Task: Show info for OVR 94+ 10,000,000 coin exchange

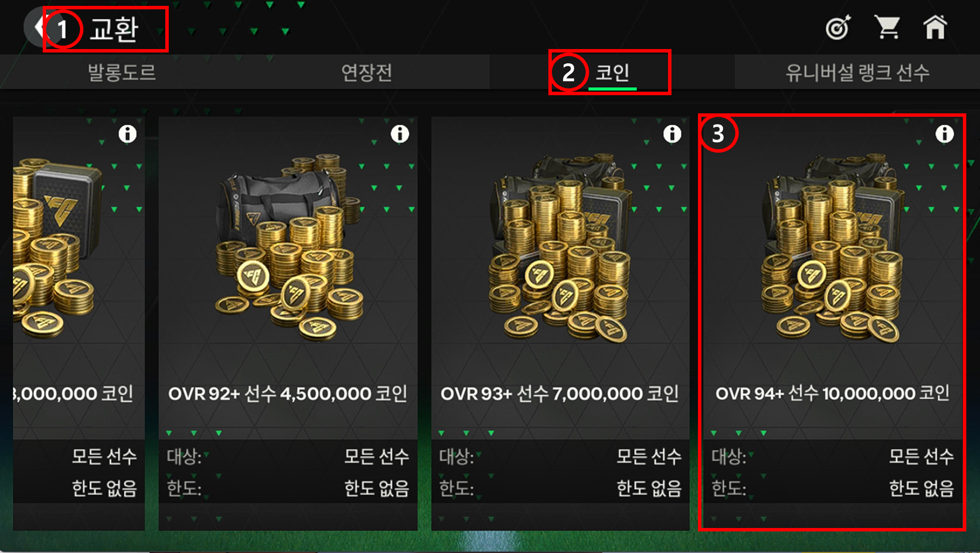Action: pyautogui.click(x=944, y=133)
